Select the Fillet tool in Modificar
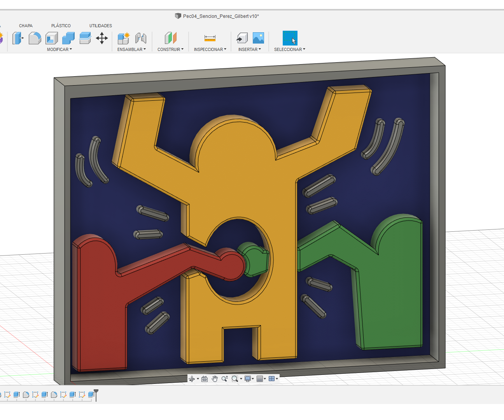Viewport: 504px width, 420px height. tap(35, 38)
